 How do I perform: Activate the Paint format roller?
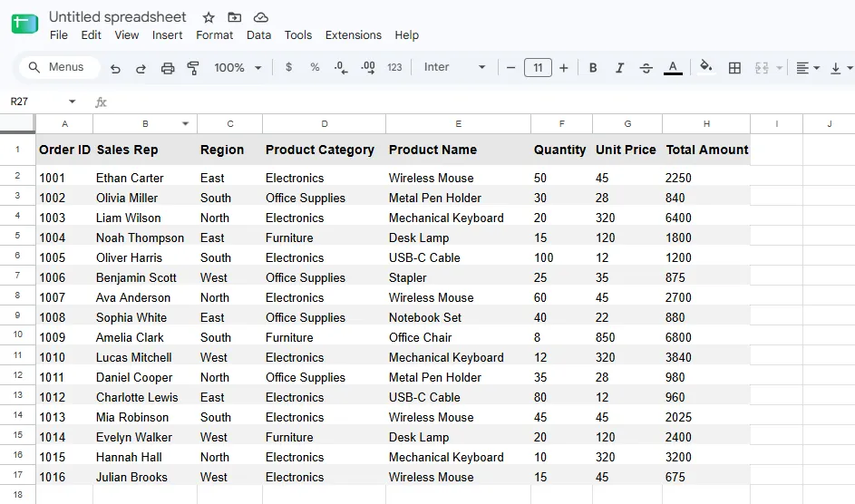click(x=193, y=68)
